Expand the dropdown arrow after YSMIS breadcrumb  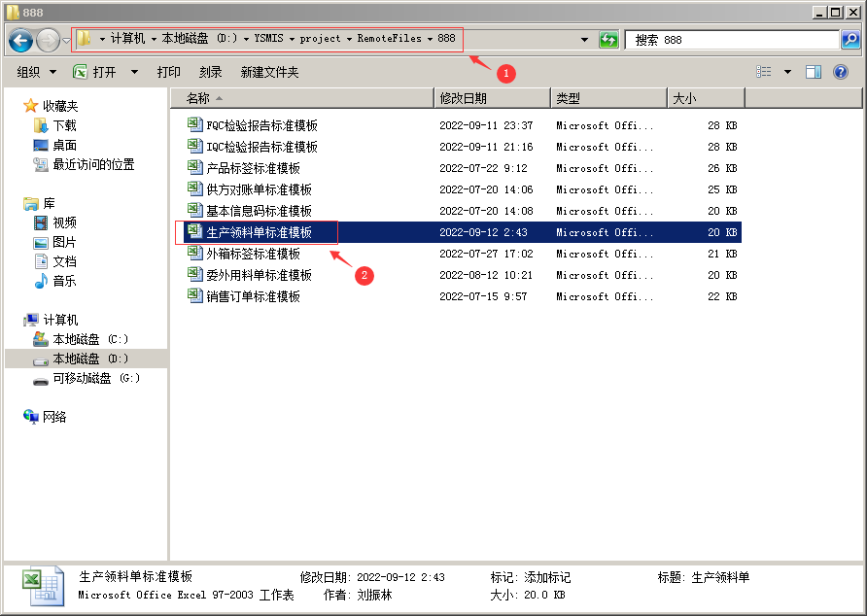[292, 39]
